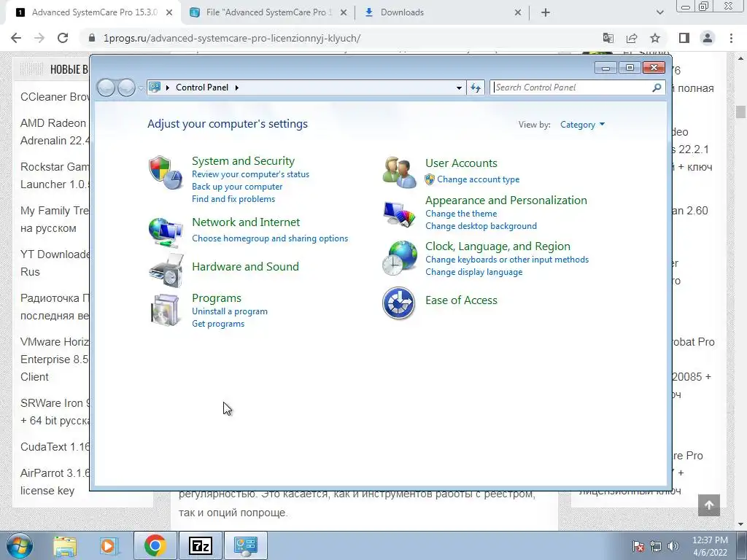This screenshot has height=560, width=747.
Task: Open recent pages dropdown beside nav buttons
Action: pos(141,87)
